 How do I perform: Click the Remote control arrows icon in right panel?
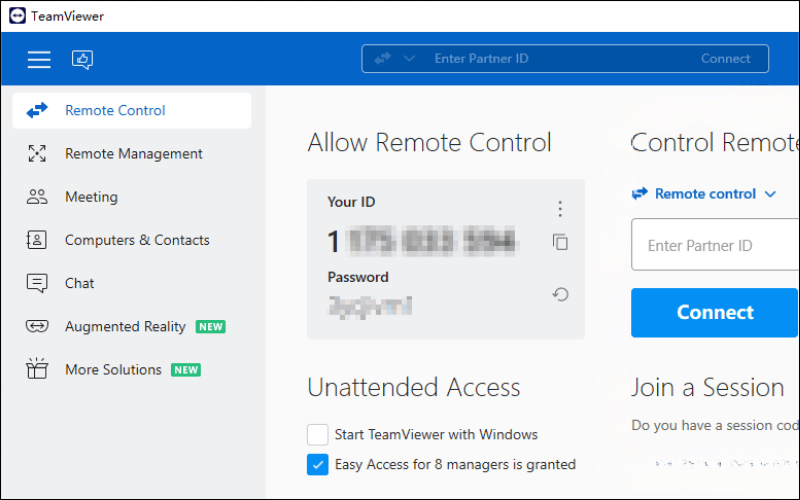[x=640, y=193]
